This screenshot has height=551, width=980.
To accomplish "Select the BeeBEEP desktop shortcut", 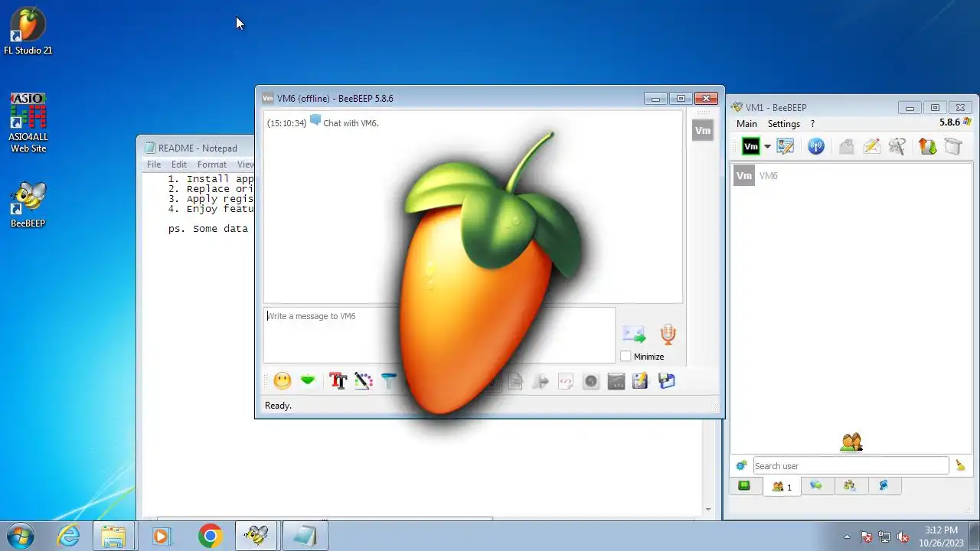I will (x=28, y=205).
